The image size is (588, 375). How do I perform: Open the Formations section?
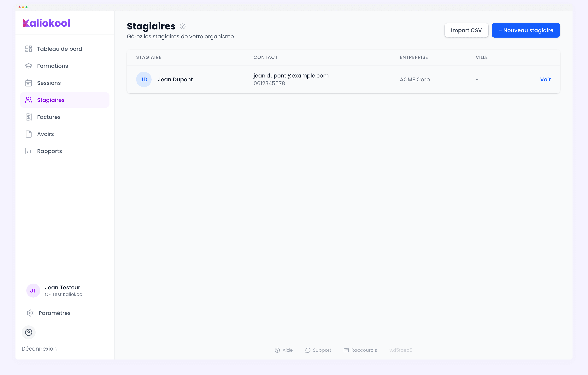52,66
